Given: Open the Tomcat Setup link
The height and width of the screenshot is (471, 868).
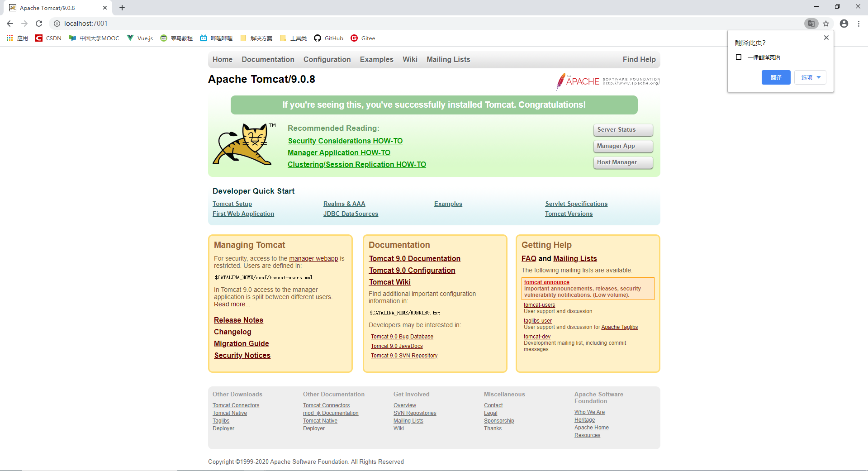Looking at the screenshot, I should pyautogui.click(x=232, y=204).
